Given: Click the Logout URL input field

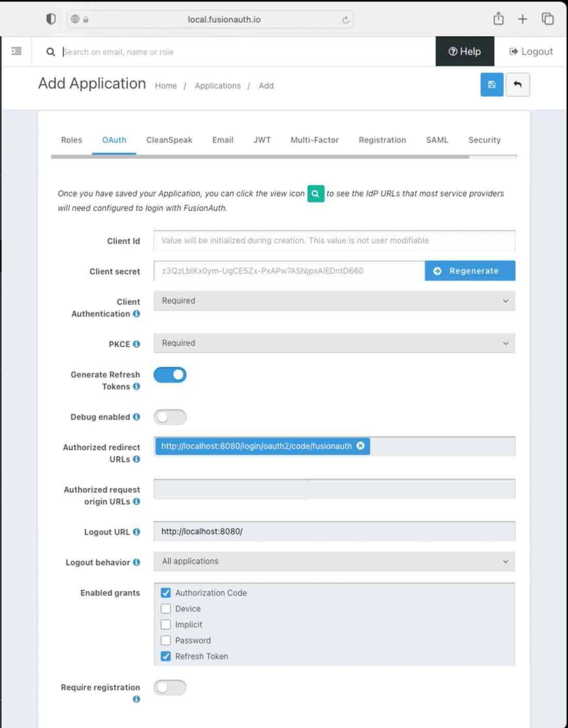Looking at the screenshot, I should tap(334, 531).
